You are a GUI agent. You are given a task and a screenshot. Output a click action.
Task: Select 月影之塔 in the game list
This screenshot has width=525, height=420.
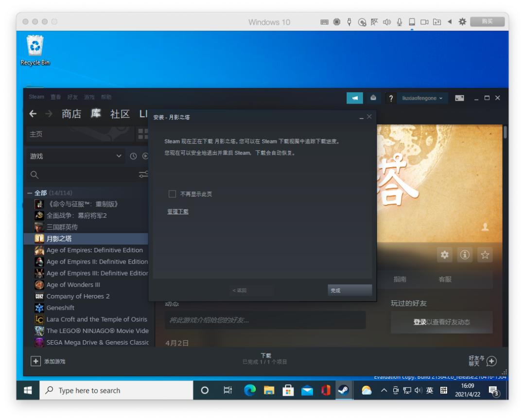(86, 239)
